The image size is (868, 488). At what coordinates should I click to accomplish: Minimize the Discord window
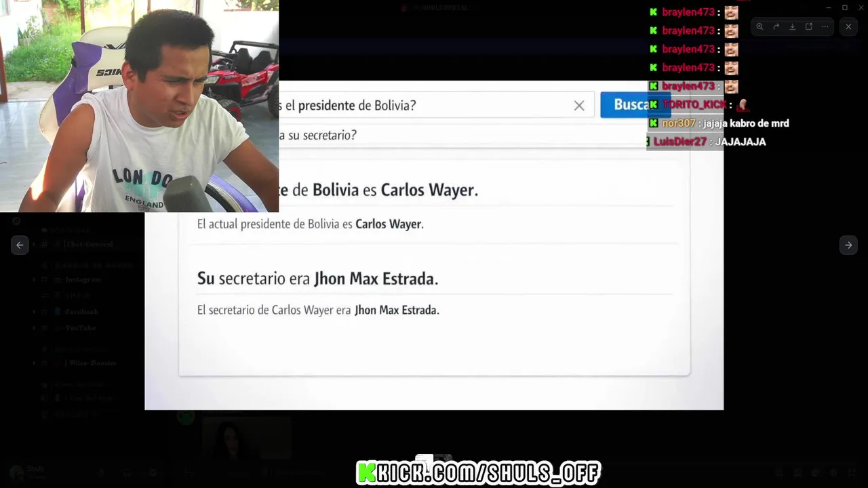coord(828,7)
